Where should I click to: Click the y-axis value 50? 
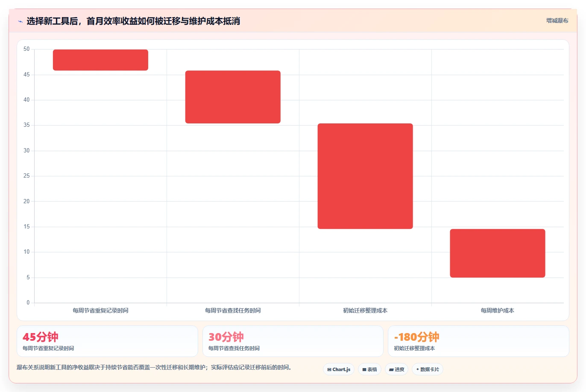pyautogui.click(x=26, y=49)
